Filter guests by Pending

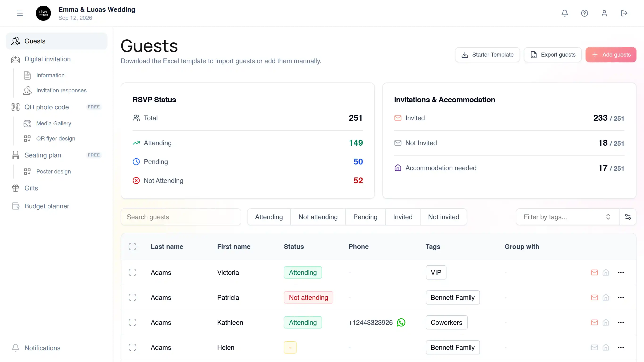click(365, 217)
